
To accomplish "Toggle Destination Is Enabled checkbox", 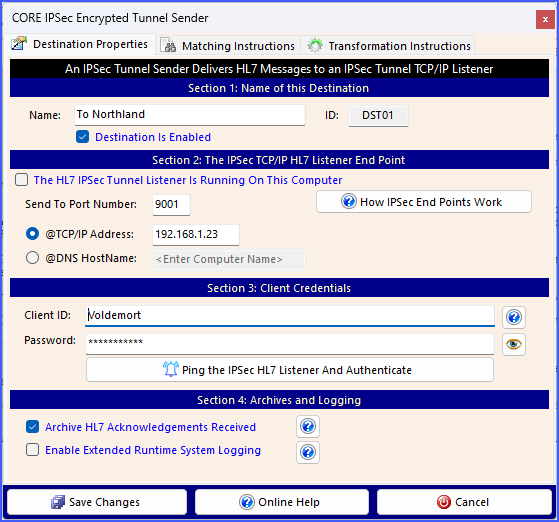I will tap(82, 137).
